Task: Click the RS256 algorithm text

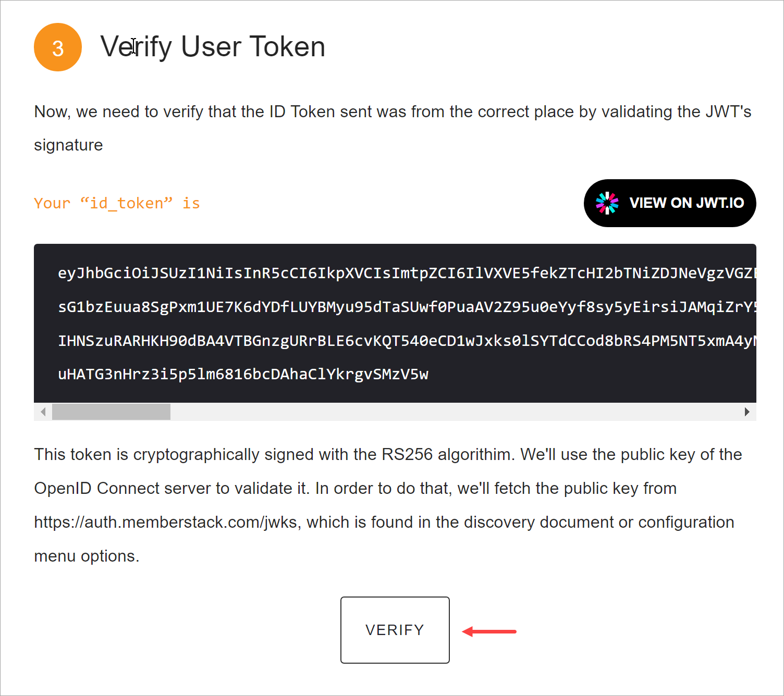Action: point(407,454)
